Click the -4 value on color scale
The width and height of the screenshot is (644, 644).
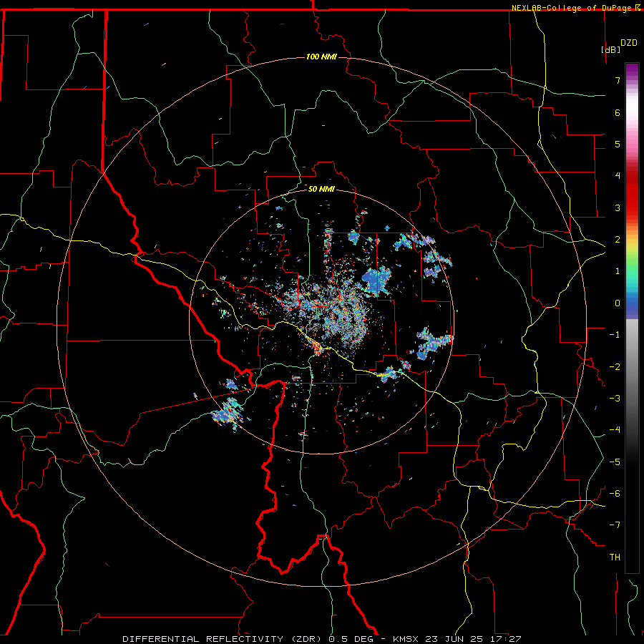[615, 430]
